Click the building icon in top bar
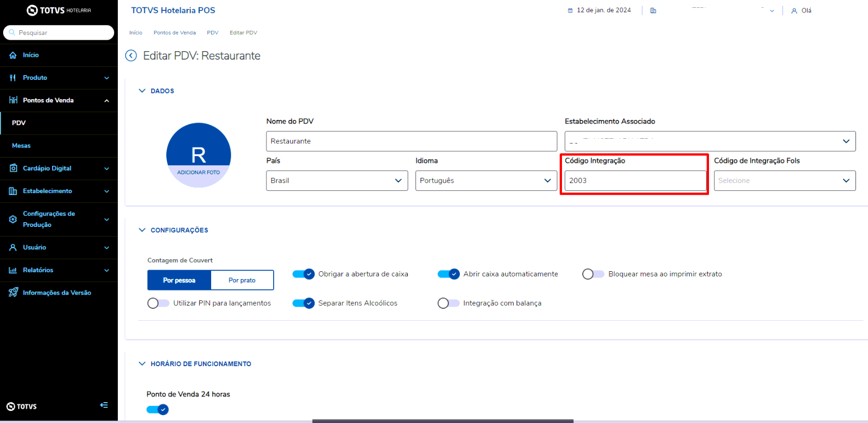The height and width of the screenshot is (423, 868). [x=653, y=10]
